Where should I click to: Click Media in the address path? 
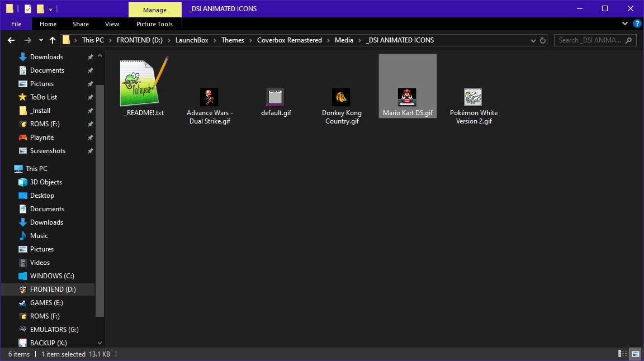point(344,40)
